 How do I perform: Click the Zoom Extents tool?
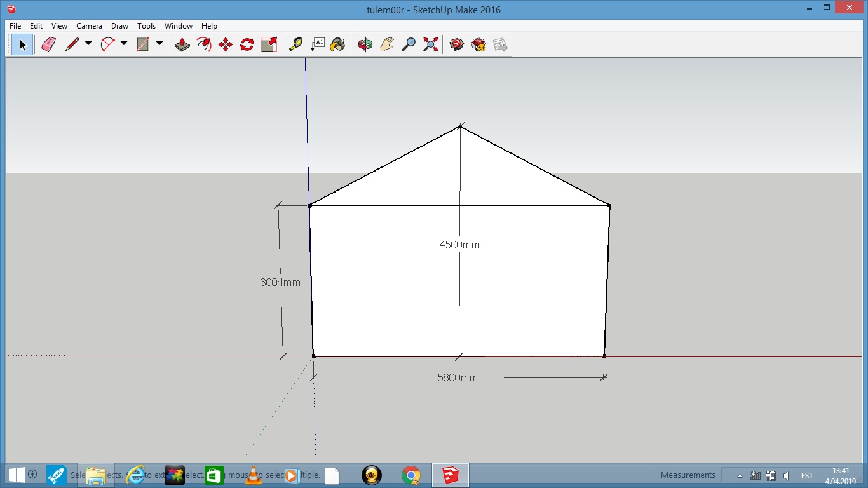[430, 44]
